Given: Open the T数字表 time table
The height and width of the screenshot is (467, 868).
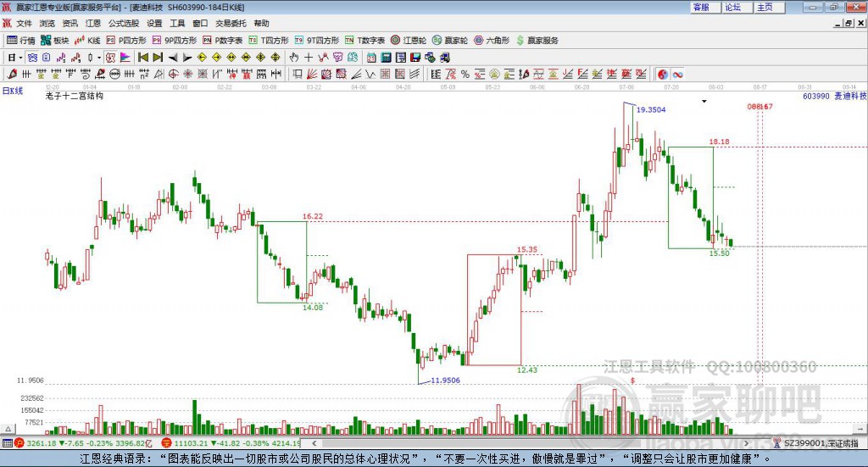Looking at the screenshot, I should pyautogui.click(x=364, y=41).
